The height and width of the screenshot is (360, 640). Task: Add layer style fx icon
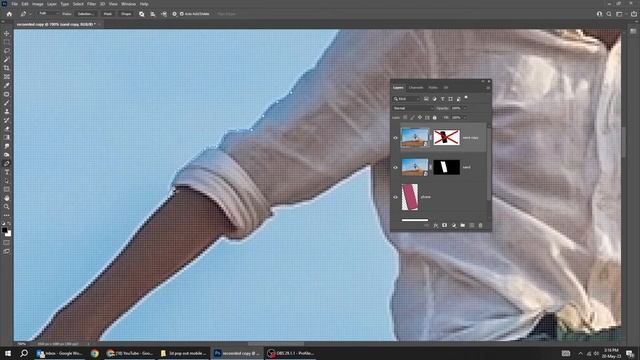tap(436, 225)
